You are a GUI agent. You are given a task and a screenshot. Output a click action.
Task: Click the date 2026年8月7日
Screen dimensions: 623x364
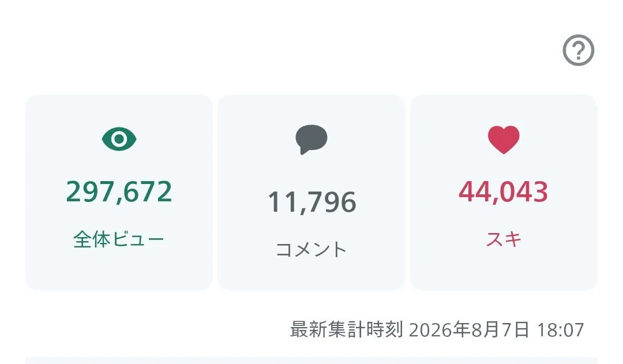tap(469, 330)
